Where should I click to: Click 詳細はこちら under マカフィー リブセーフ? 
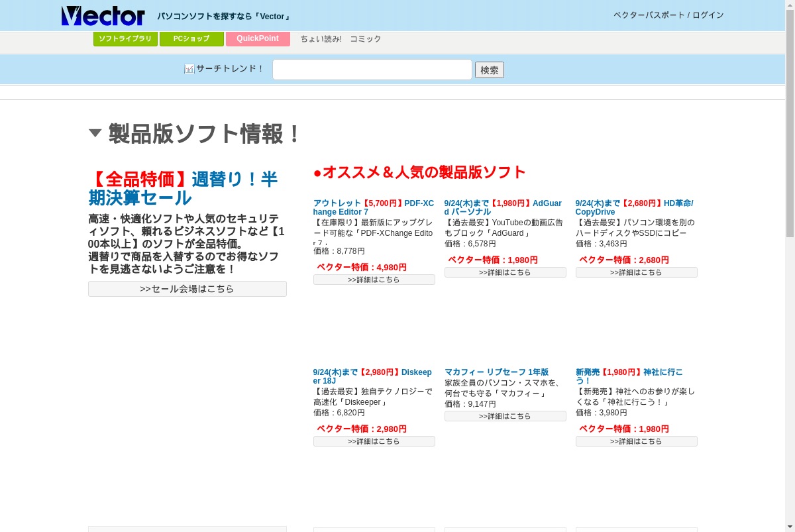coord(505,416)
